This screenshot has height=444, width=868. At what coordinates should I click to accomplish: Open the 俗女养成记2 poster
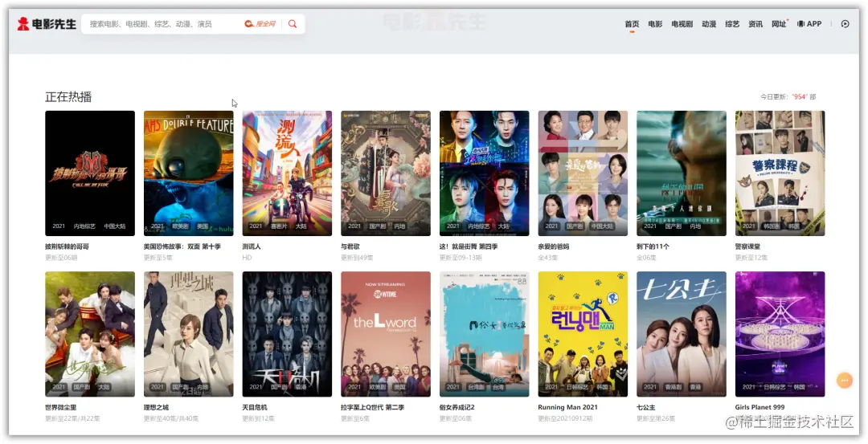(x=485, y=334)
